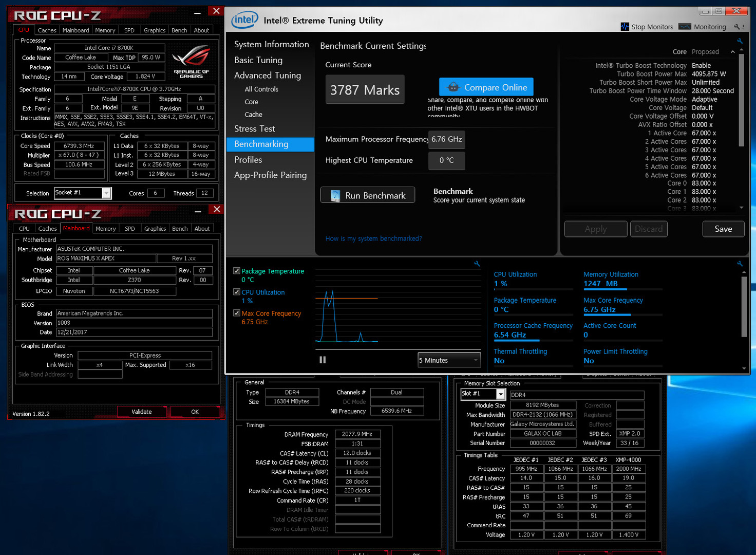This screenshot has height=555, width=756.
Task: Click the NB Frequency 6539.6 MHz value
Action: coord(397,411)
